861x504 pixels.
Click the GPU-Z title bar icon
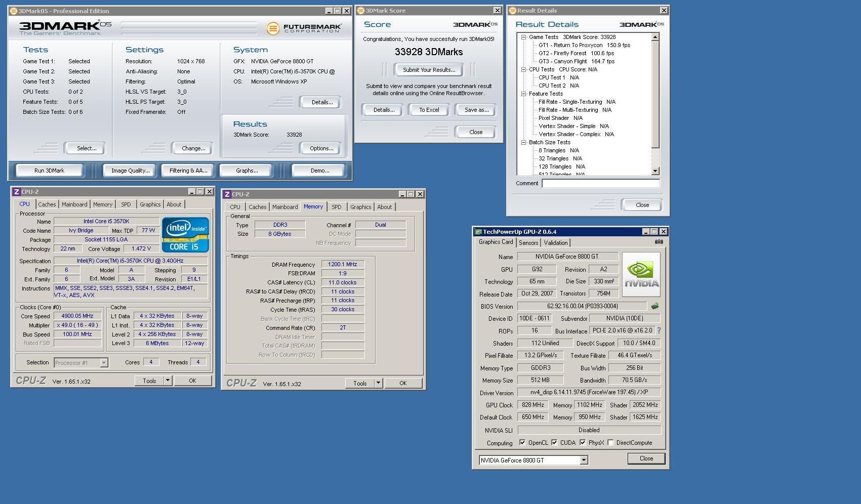click(x=478, y=232)
